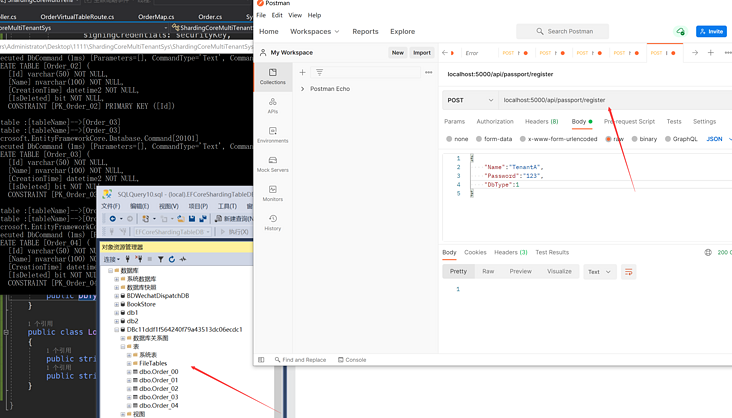This screenshot has width=732, height=418.
Task: Click the request URL input field
Action: (x=610, y=100)
